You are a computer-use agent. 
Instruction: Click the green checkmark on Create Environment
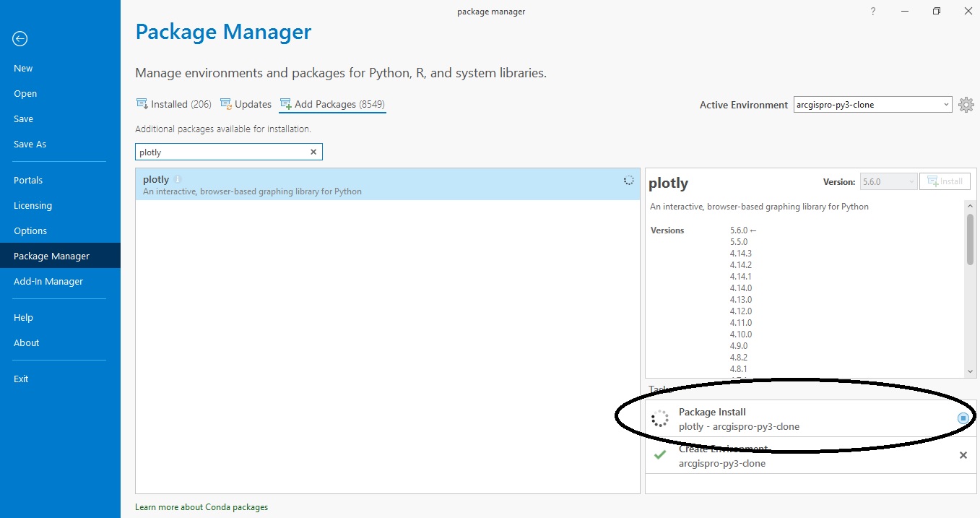coord(659,455)
